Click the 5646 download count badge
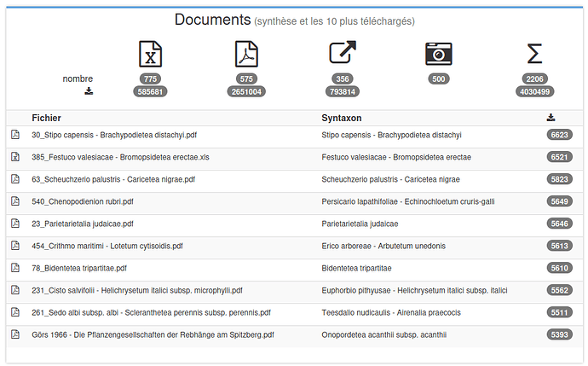Viewport: 588px width, 366px height. click(x=560, y=224)
